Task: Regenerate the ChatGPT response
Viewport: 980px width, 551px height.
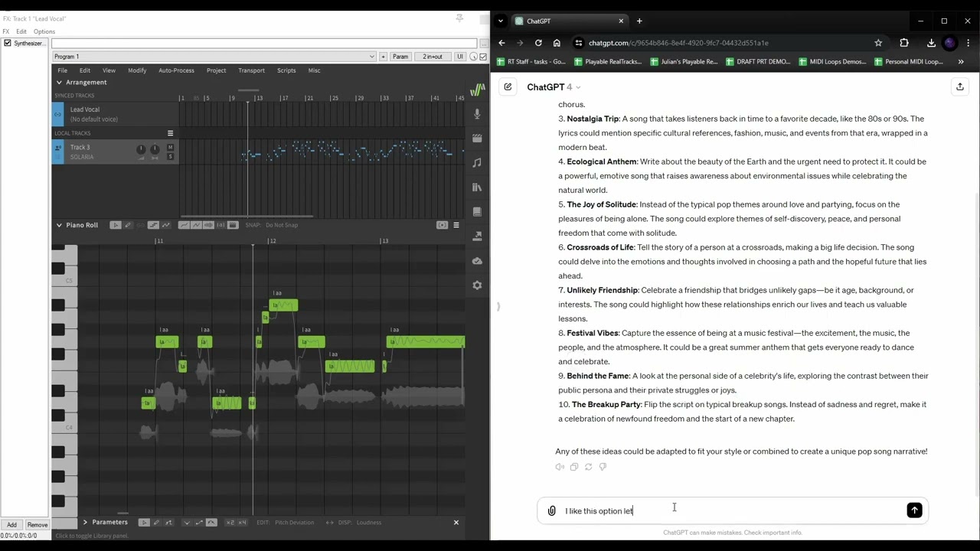Action: (588, 467)
